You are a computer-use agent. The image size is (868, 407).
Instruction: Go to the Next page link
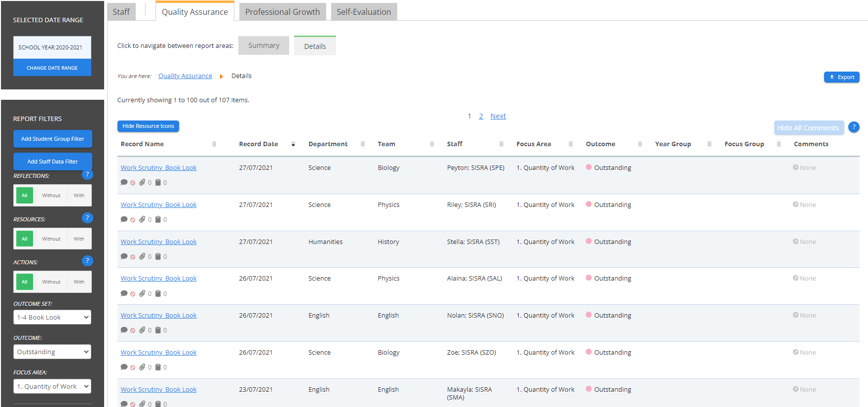tap(498, 116)
